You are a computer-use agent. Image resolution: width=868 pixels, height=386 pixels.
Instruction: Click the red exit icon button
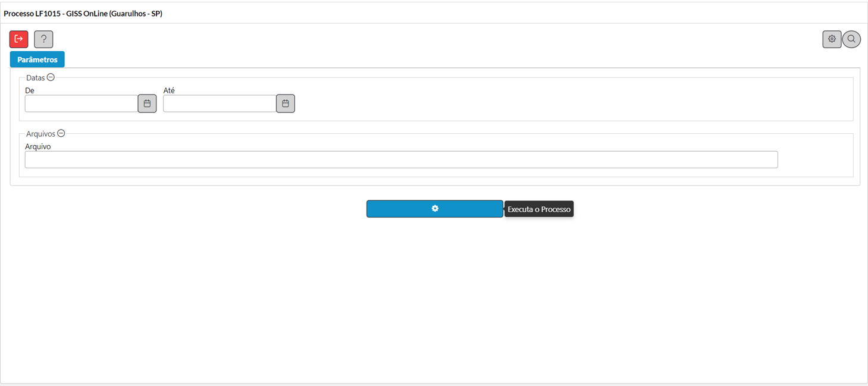19,39
